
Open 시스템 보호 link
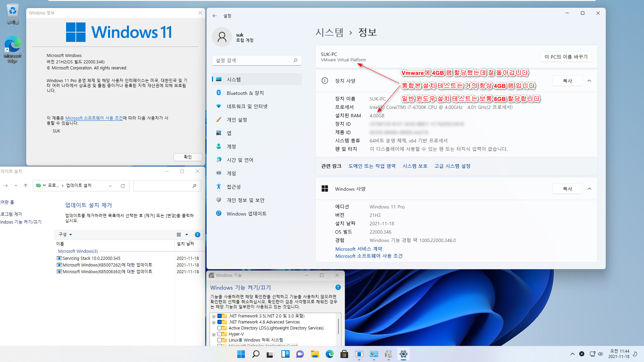coord(415,166)
